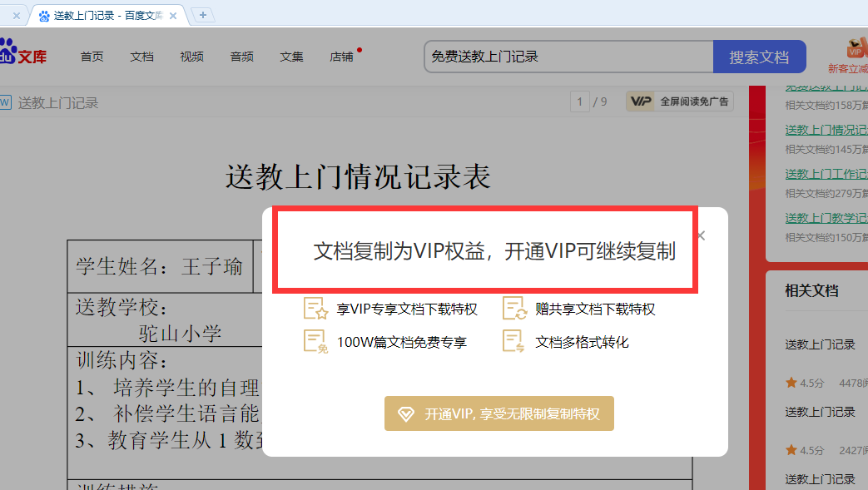The image size is (868, 490).
Task: Click the diamond icon inside 开通VIP button
Action: 407,413
